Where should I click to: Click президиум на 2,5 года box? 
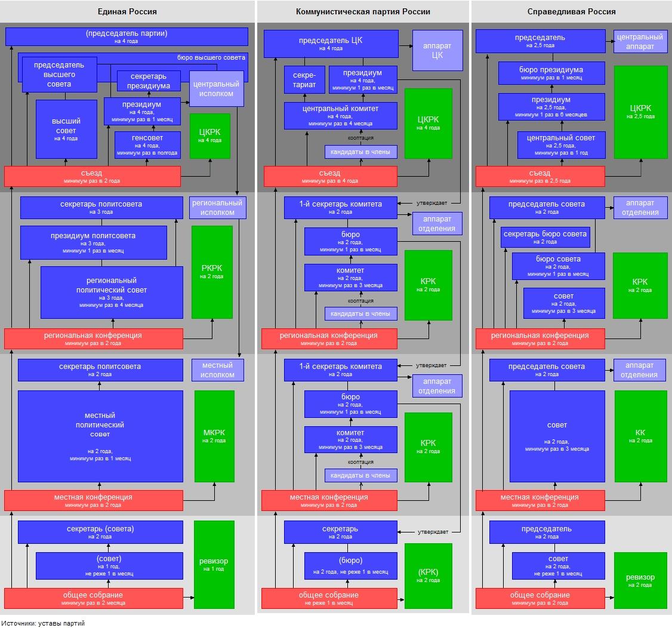[551, 107]
